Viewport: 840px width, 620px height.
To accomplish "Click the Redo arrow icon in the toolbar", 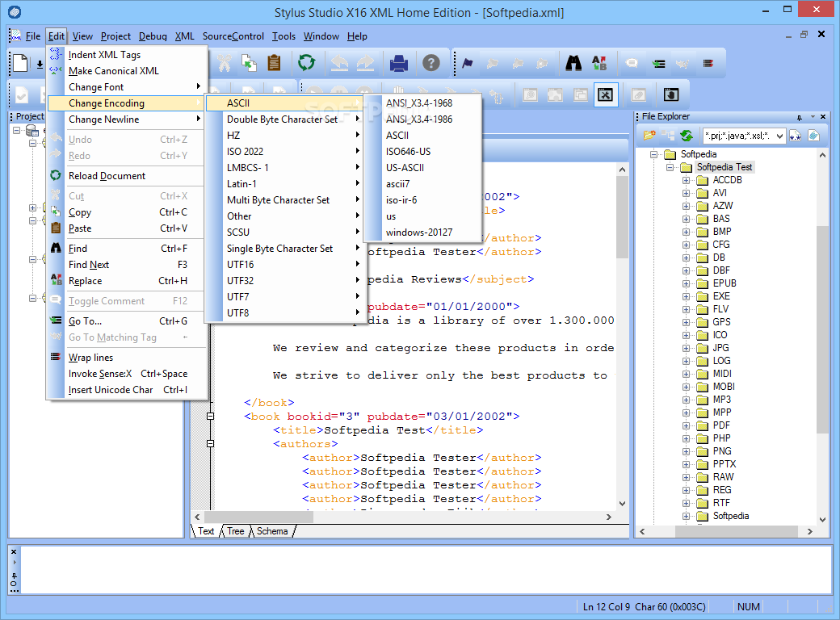I will pos(365,63).
